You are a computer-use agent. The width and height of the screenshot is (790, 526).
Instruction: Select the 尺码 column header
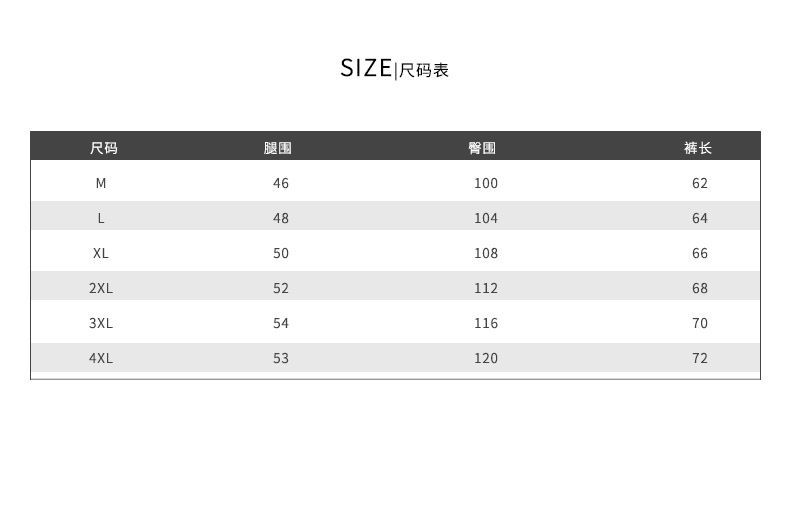104,148
